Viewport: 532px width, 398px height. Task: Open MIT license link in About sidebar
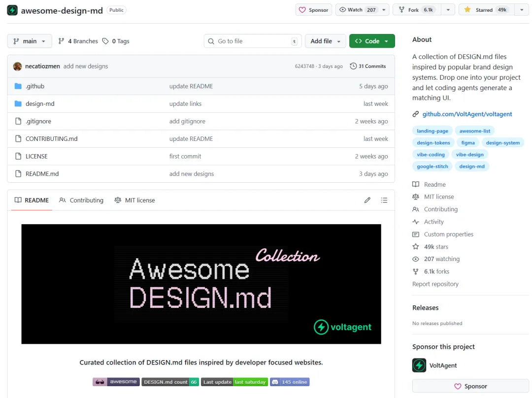click(x=433, y=197)
